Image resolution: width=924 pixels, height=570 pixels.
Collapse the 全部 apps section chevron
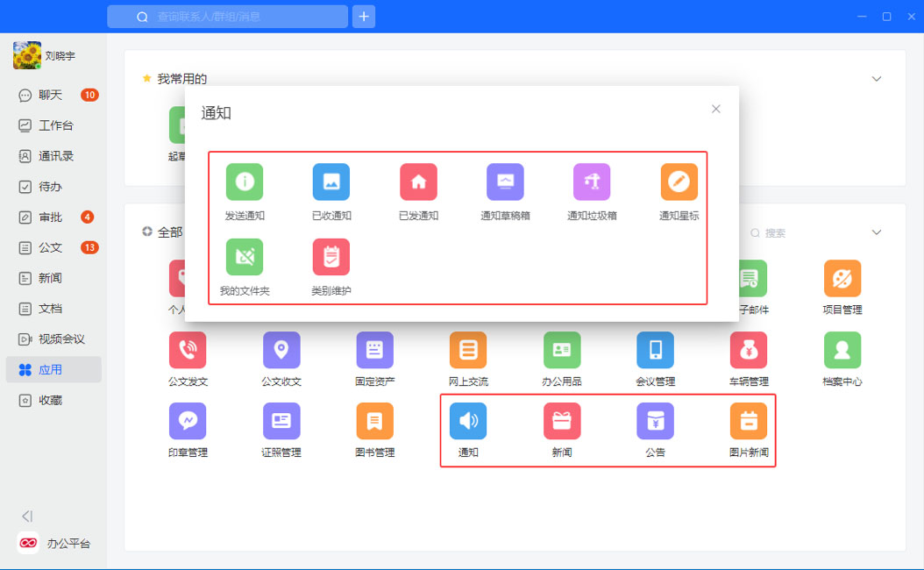(877, 232)
